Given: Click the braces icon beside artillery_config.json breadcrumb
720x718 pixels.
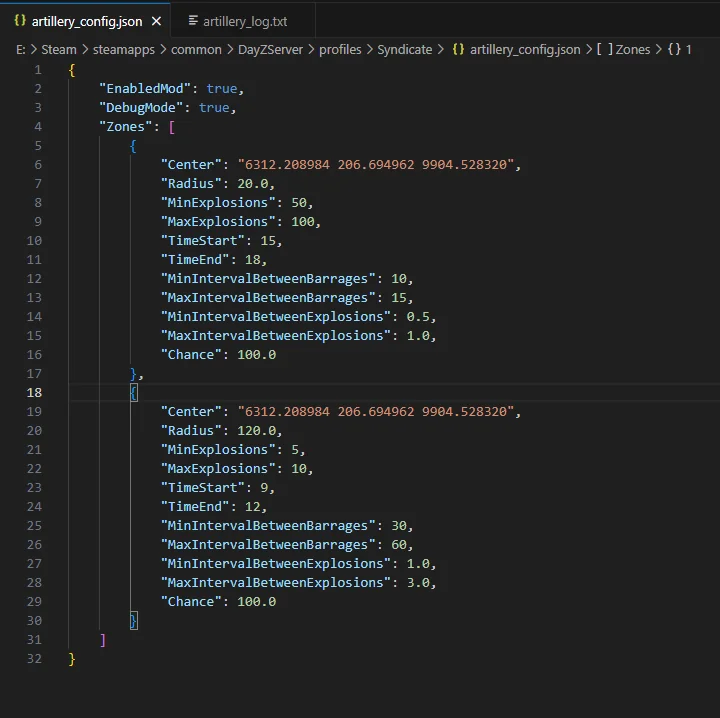Looking at the screenshot, I should tap(458, 49).
